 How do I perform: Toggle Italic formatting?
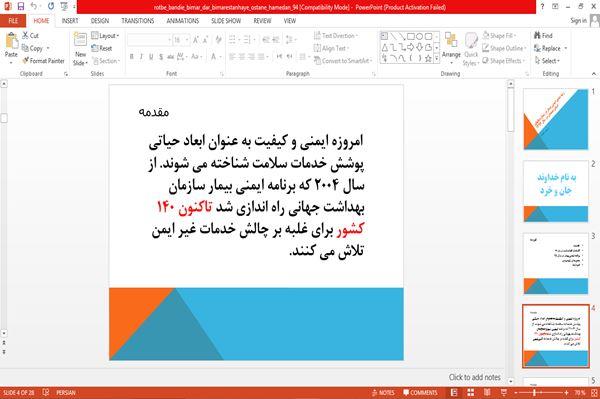(x=141, y=57)
